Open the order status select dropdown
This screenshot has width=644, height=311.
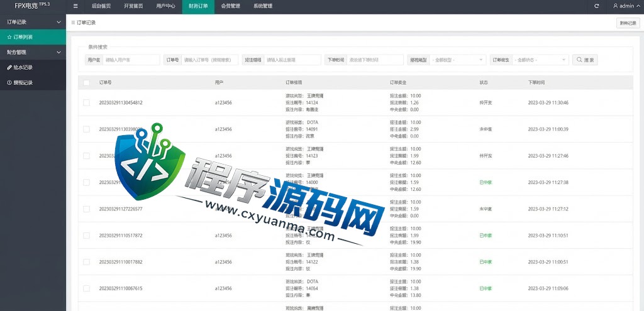[540, 60]
